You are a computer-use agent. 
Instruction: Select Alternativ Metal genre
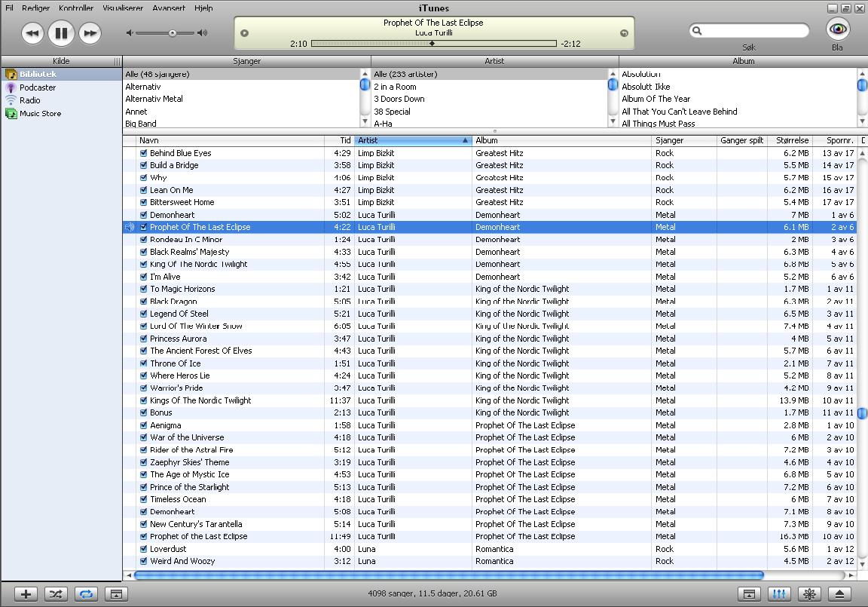coord(241,99)
